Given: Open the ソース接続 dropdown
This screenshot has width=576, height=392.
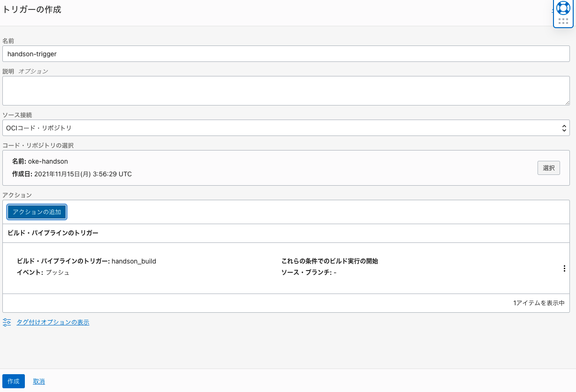Looking at the screenshot, I should 286,128.
